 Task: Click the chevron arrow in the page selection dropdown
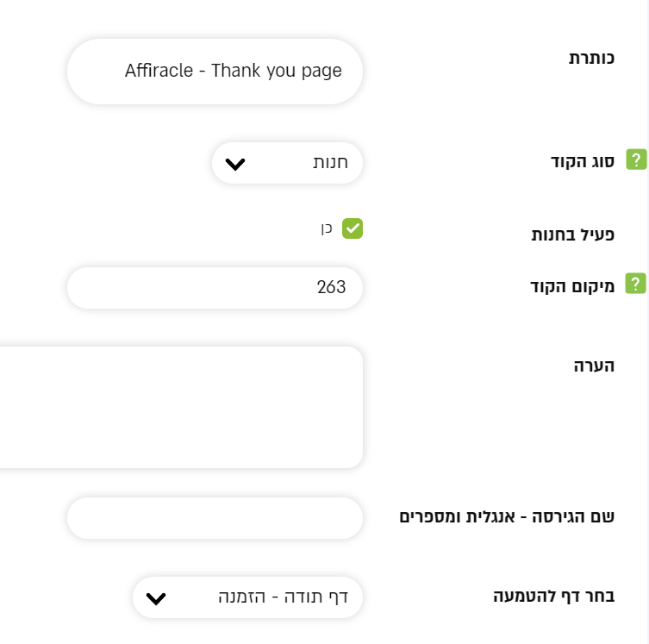pyautogui.click(x=156, y=598)
